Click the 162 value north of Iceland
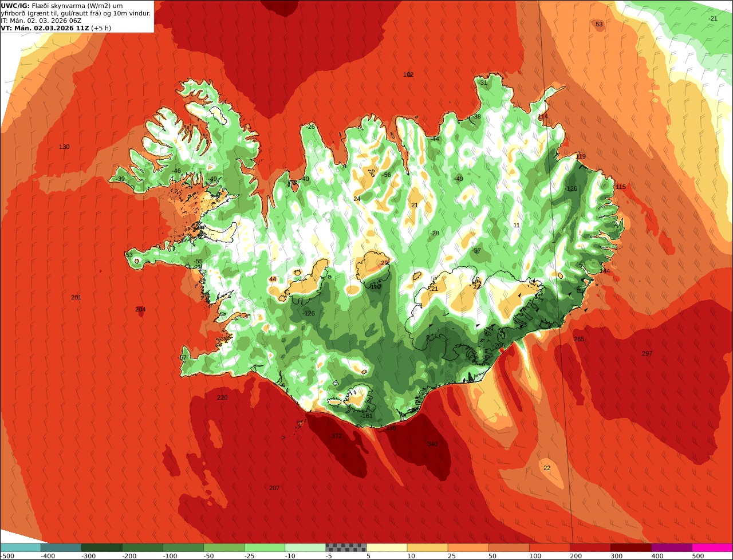This screenshot has height=560, width=733. pyautogui.click(x=408, y=74)
